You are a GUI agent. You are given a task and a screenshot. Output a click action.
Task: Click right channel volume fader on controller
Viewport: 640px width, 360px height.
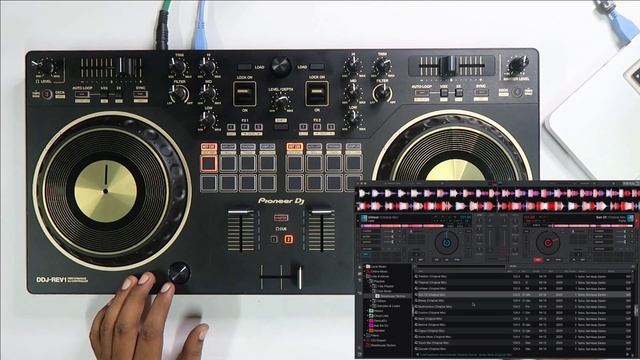pyautogui.click(x=321, y=212)
